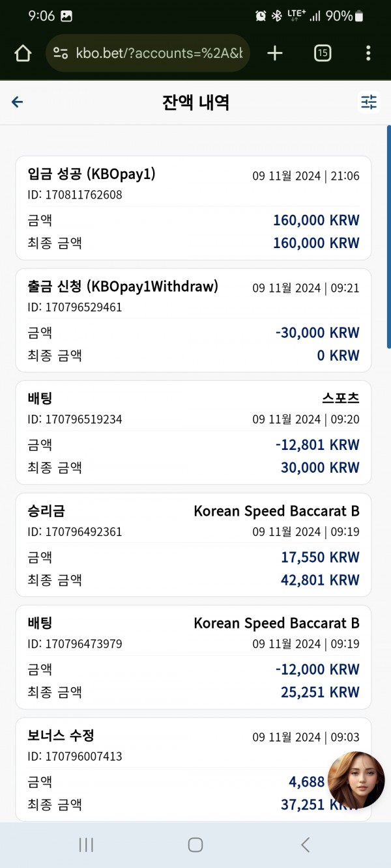The image size is (391, 868).
Task: Tap the back arrow beside 잔액 내역
Action: pyautogui.click(x=18, y=102)
